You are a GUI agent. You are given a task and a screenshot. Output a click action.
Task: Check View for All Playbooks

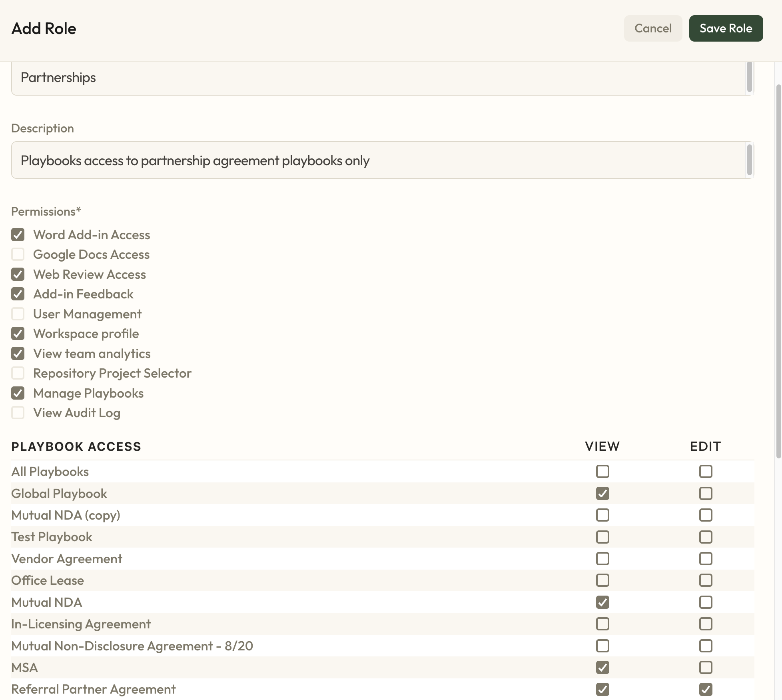click(602, 472)
